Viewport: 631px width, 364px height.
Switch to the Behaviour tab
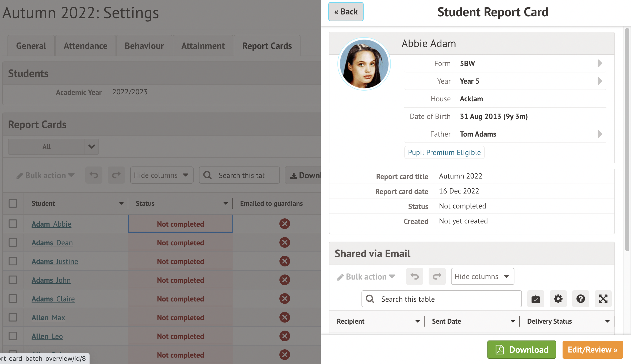coord(144,46)
